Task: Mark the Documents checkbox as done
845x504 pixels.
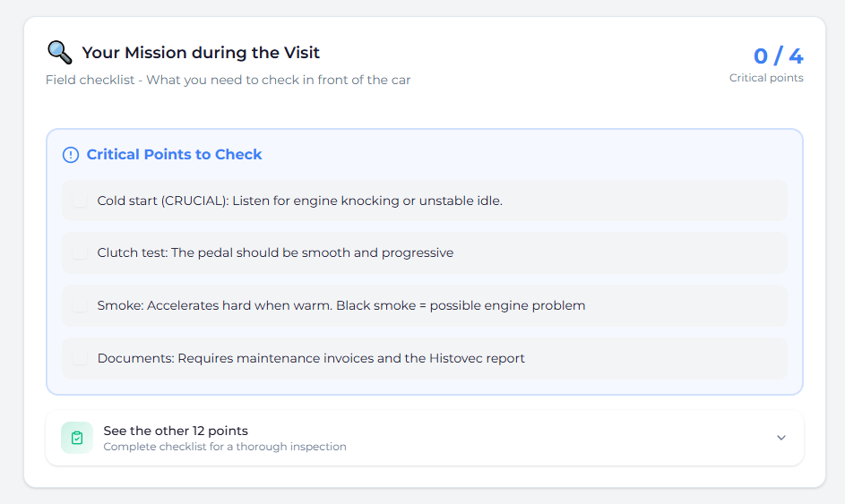Action: click(81, 358)
